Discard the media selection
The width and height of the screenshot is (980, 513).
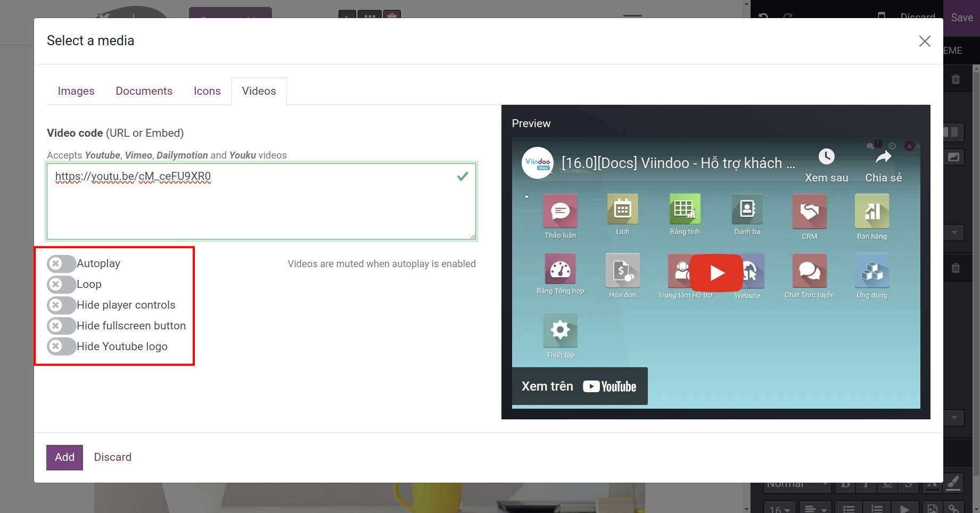(112, 457)
